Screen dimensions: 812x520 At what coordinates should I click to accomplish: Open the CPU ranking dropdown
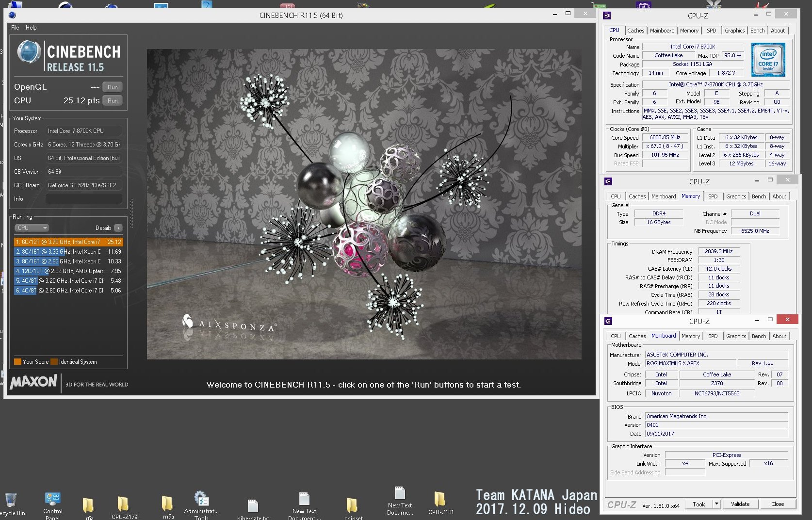tap(32, 228)
